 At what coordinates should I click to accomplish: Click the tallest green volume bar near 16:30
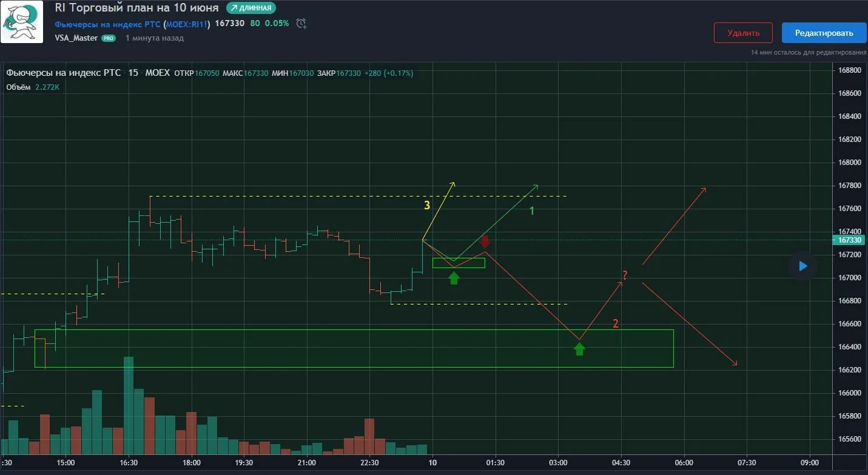tap(129, 406)
